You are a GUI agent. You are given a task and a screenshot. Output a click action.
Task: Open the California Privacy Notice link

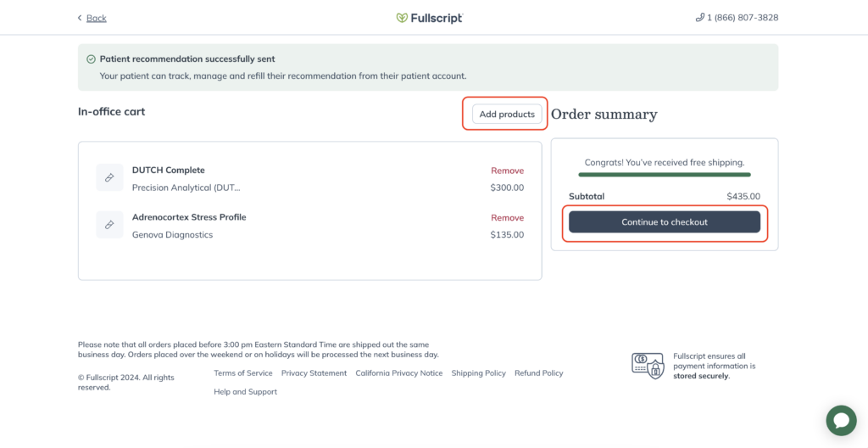click(x=399, y=373)
